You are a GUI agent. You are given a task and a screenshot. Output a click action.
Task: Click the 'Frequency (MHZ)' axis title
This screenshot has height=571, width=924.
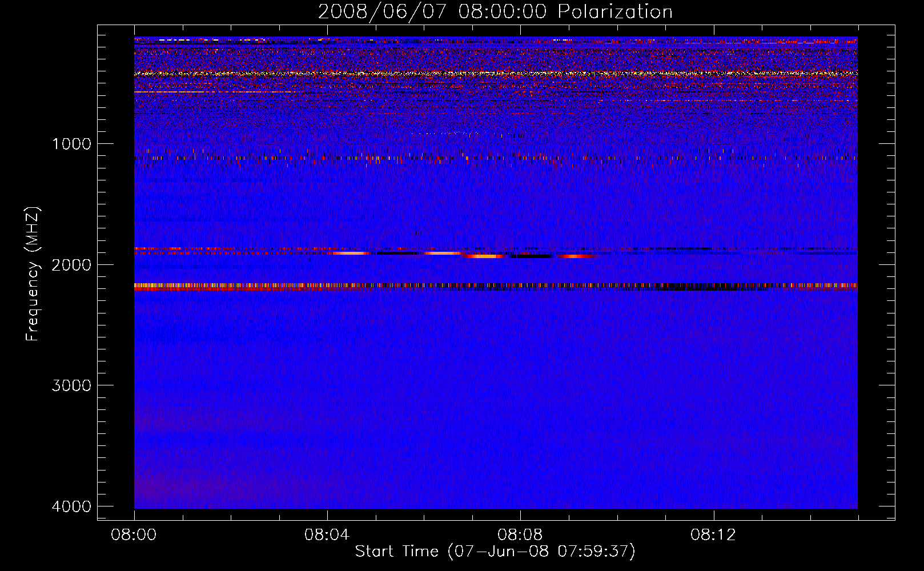click(33, 274)
